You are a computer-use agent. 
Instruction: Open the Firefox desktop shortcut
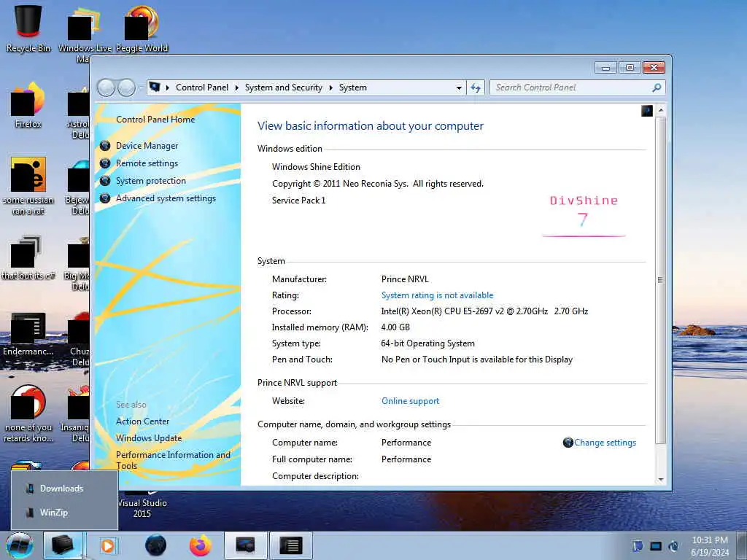tap(28, 105)
